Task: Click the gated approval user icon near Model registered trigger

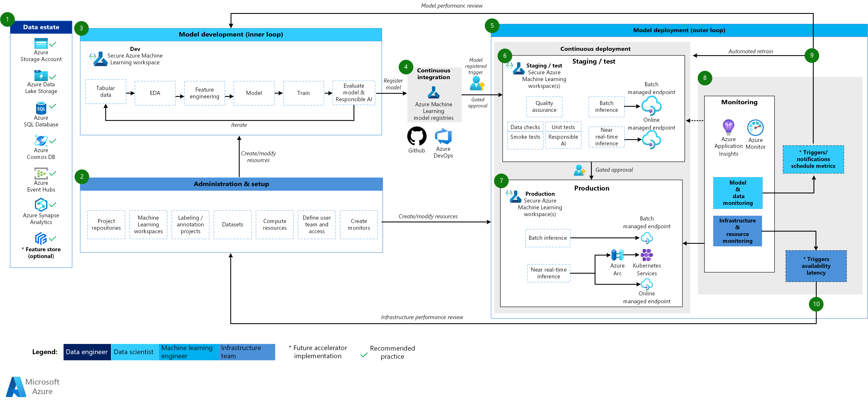Action: (x=477, y=83)
